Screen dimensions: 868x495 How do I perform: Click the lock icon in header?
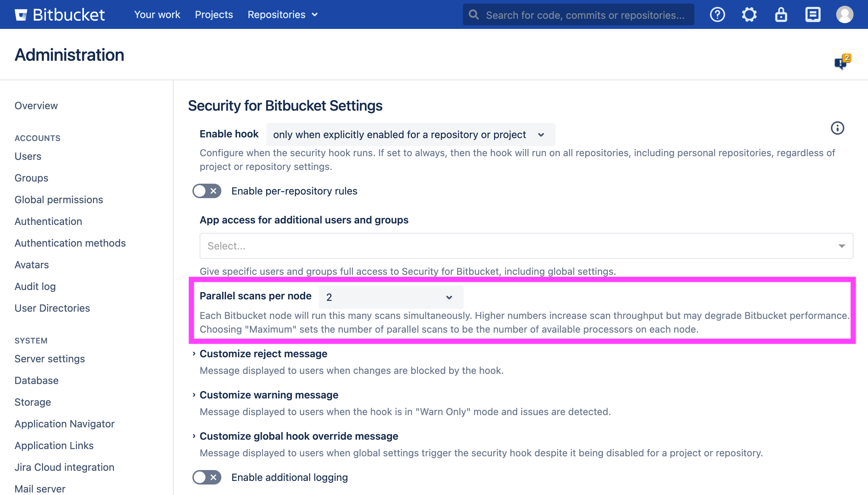click(781, 15)
